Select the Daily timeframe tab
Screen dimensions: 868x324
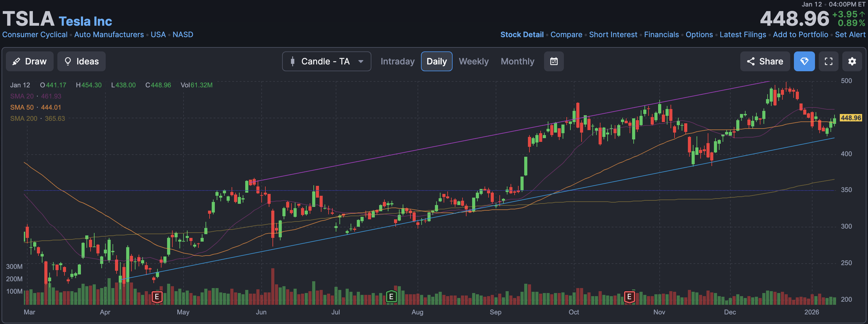click(x=436, y=61)
